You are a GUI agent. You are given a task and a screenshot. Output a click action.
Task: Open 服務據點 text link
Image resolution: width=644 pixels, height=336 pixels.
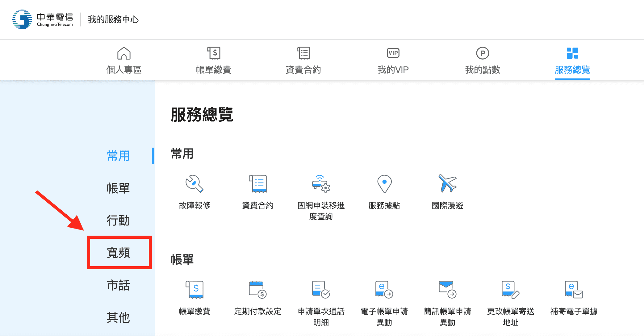[384, 205]
